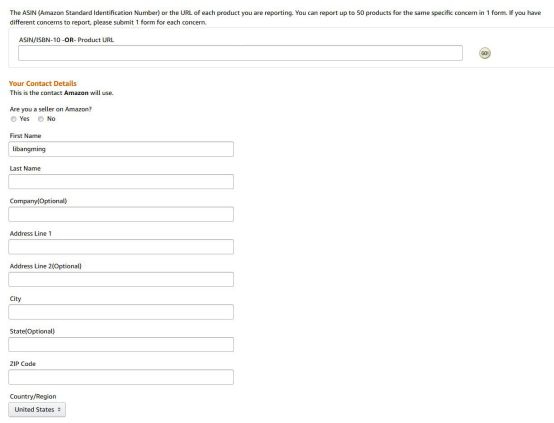The width and height of the screenshot is (554, 423).
Task: Click the ZIP Code input field
Action: click(x=121, y=377)
